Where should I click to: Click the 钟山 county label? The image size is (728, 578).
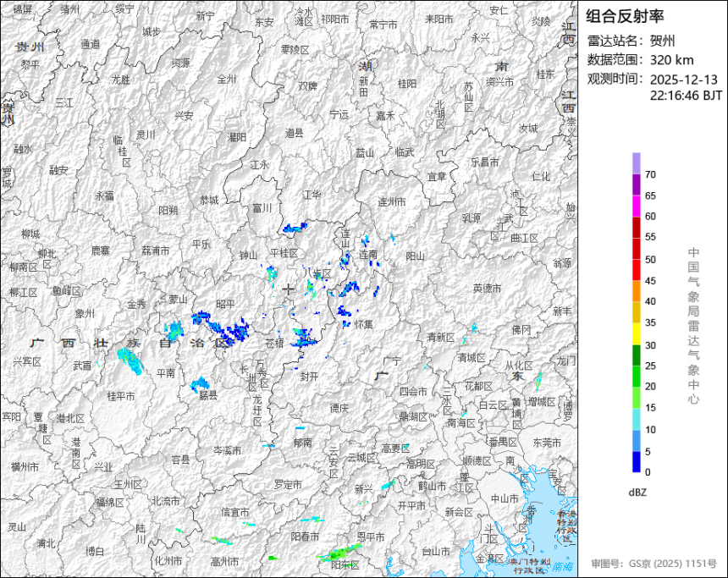[x=248, y=255]
